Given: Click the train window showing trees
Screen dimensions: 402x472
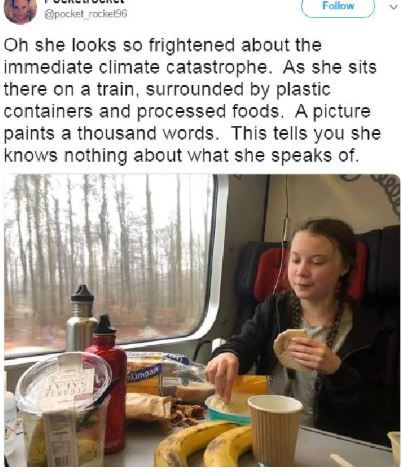Looking at the screenshot, I should click(108, 263).
